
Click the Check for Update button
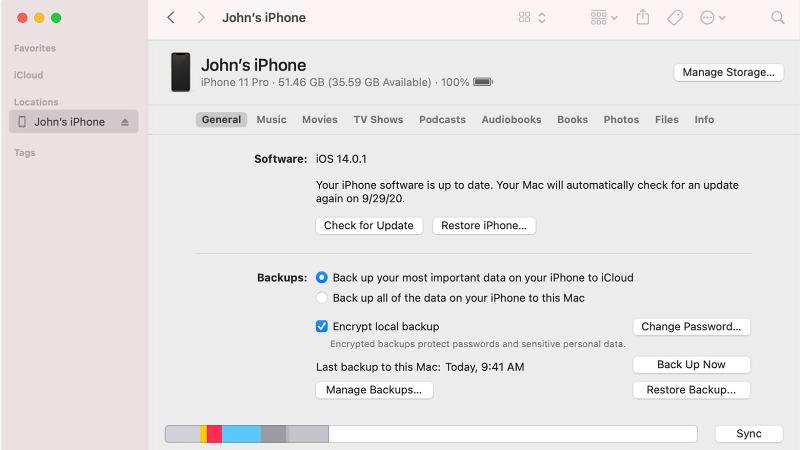coord(369,226)
